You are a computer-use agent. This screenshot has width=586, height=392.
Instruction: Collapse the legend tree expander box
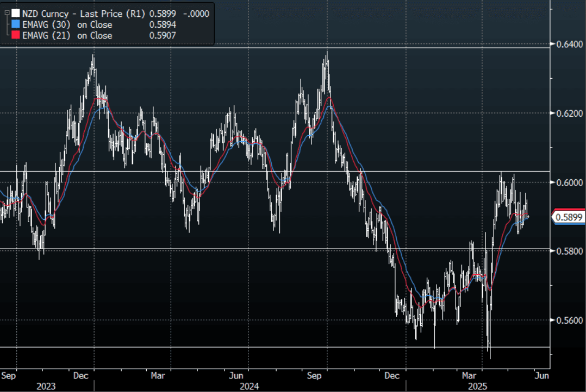point(7,13)
